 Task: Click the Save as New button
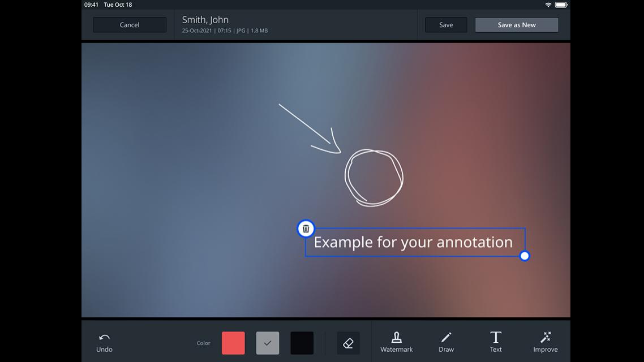(x=517, y=25)
